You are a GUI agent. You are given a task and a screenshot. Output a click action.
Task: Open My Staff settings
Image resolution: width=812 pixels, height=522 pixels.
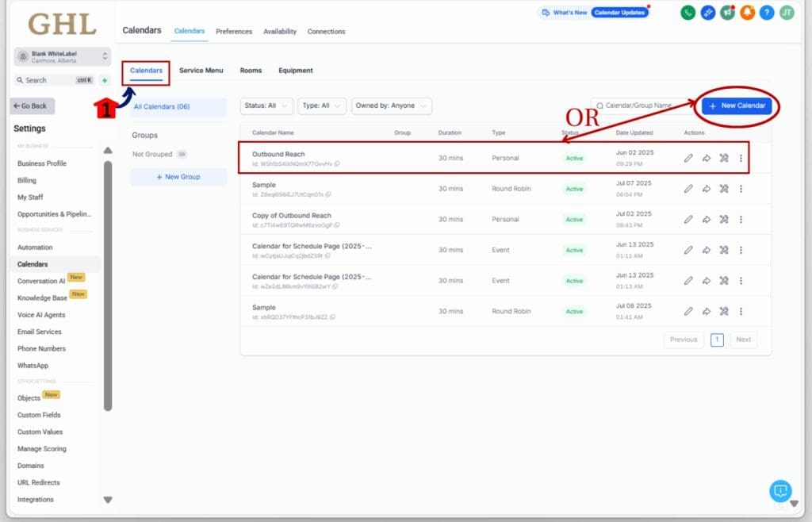[x=30, y=198]
